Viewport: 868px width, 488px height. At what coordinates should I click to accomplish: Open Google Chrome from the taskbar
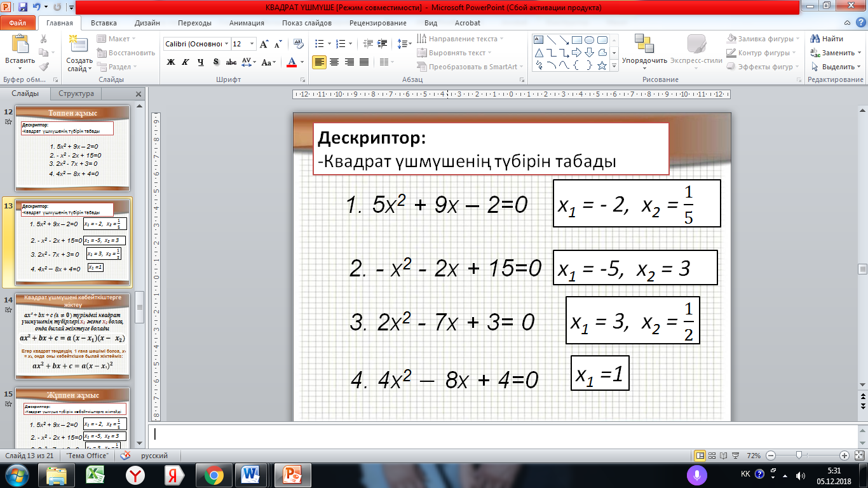pos(214,475)
